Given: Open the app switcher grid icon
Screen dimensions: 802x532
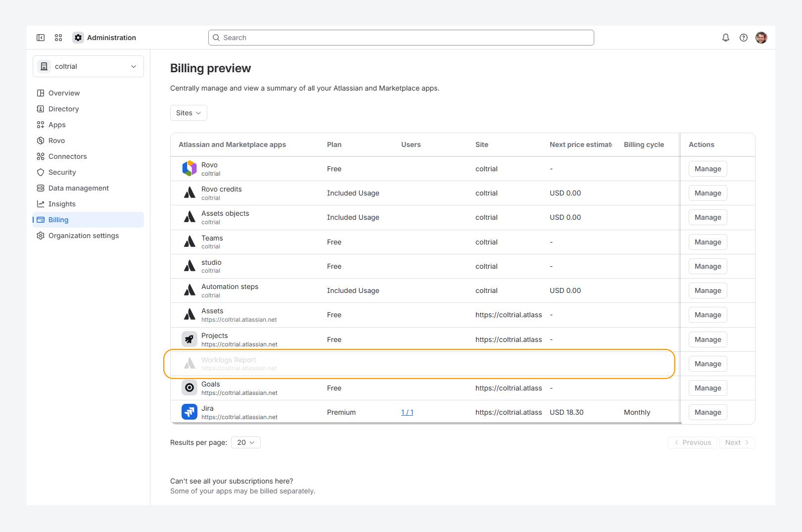Looking at the screenshot, I should click(58, 38).
